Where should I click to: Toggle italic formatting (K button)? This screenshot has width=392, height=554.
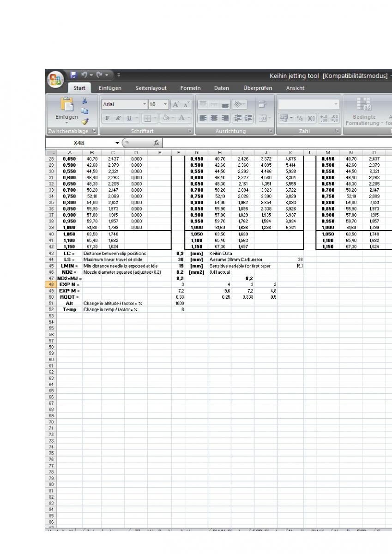pyautogui.click(x=118, y=119)
